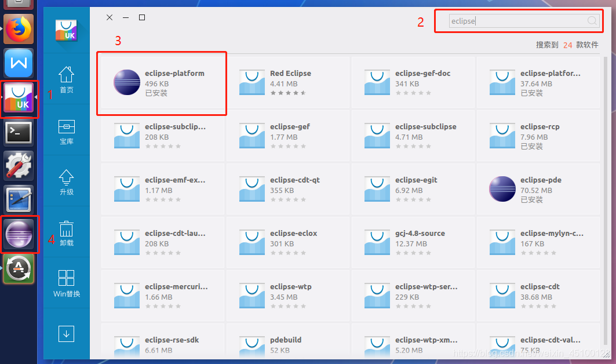Click the download tasks arrow icon
The image size is (616, 364).
pos(66,334)
